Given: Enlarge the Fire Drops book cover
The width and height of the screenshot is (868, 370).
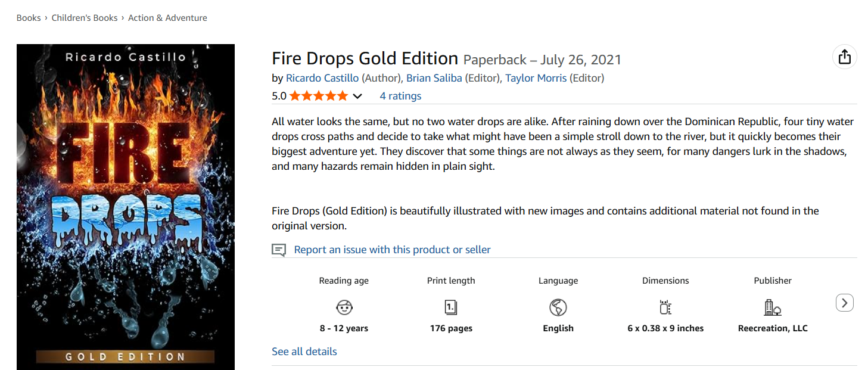Looking at the screenshot, I should 126,207.
